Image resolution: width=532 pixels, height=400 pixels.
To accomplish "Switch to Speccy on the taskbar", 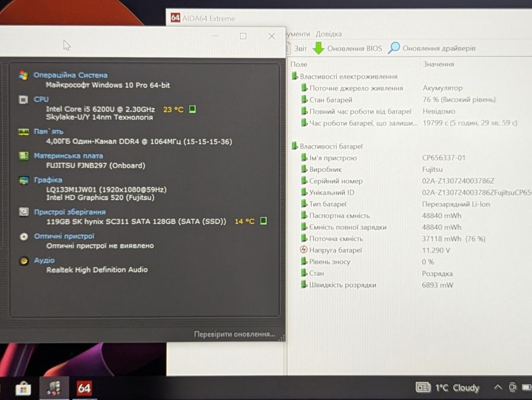I will click(x=54, y=388).
